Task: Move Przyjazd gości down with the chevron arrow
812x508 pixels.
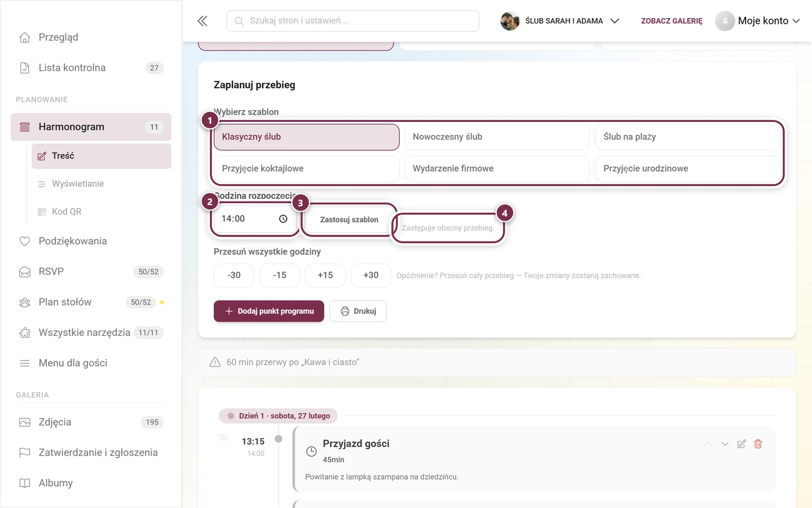Action: [725, 444]
